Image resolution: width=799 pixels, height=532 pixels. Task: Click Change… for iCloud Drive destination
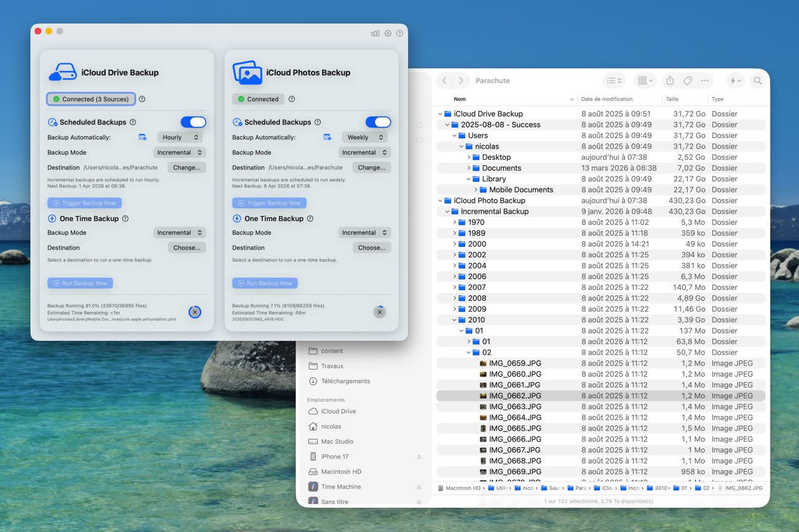click(x=186, y=168)
